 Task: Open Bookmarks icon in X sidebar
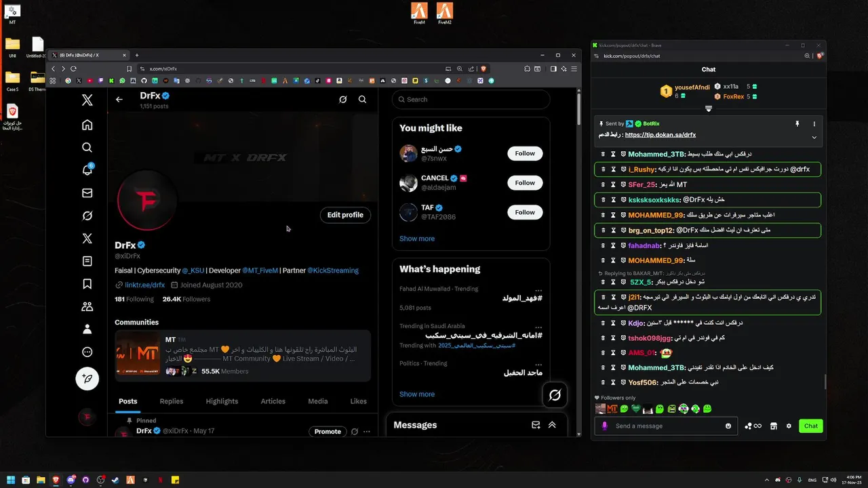pyautogui.click(x=87, y=284)
